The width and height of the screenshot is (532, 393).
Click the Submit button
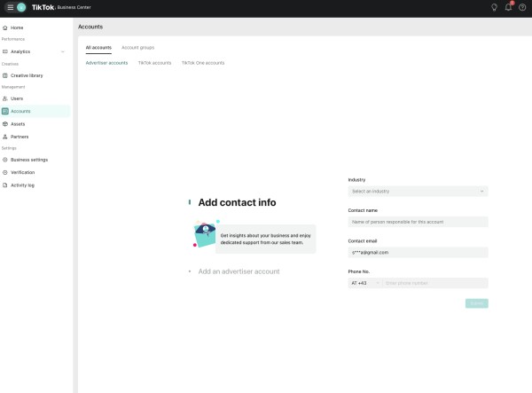click(476, 303)
